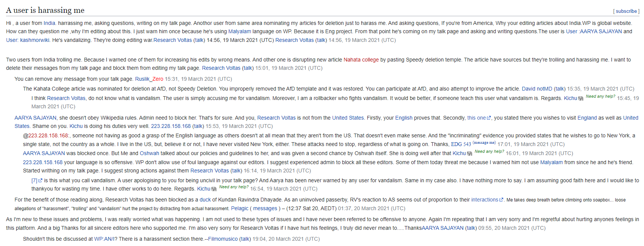This screenshot has width=644, height=246.
Task: Visit Oshwah's user page link
Action: tap(149, 153)
